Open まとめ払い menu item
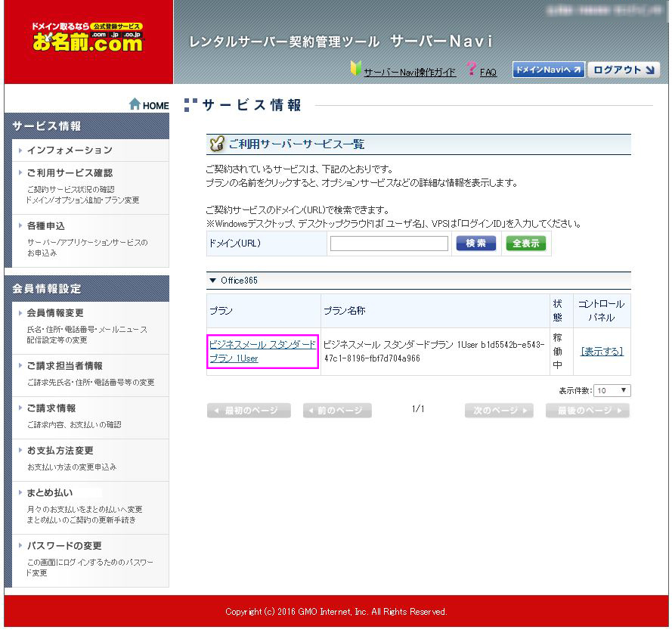The width and height of the screenshot is (672, 636). click(x=50, y=493)
